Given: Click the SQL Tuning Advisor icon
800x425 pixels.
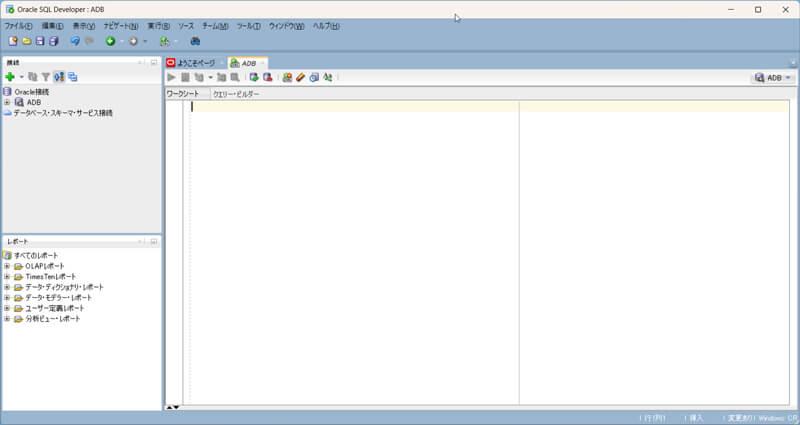Looking at the screenshot, I should tap(235, 78).
